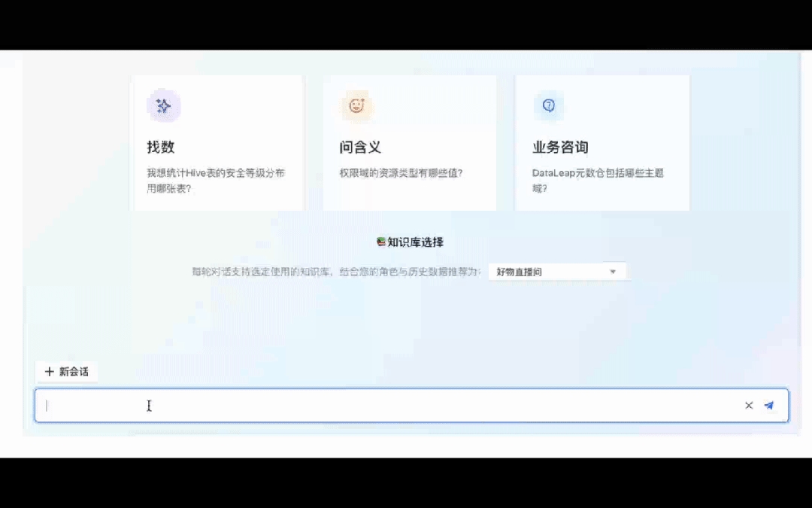Click the question DataLeap元数仓包括哪些主题域?
The width and height of the screenshot is (812, 508).
[598, 181]
